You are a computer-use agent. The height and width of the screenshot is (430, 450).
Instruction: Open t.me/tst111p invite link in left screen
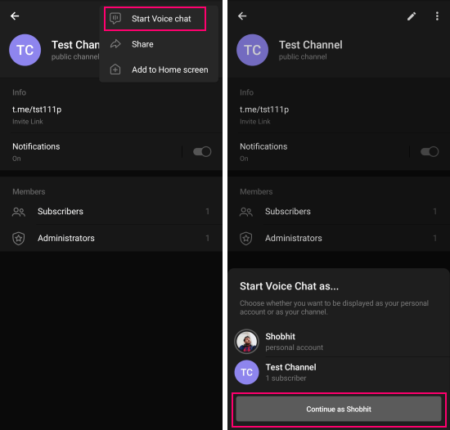click(37, 110)
